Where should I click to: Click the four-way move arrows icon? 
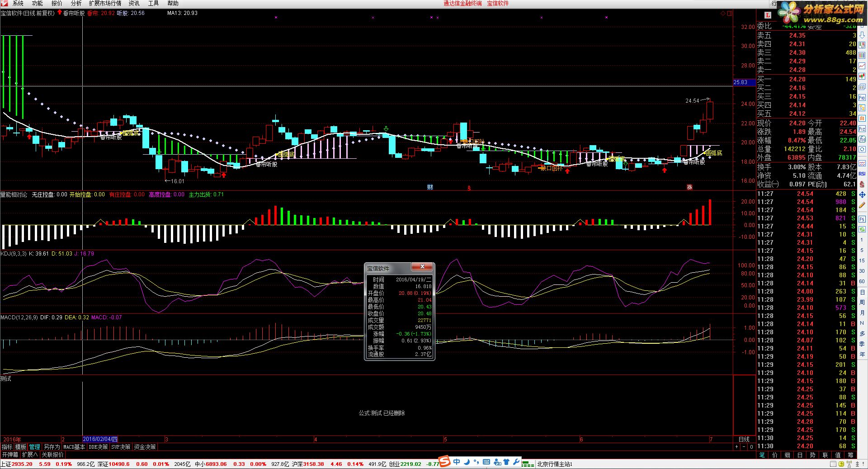pos(862,194)
